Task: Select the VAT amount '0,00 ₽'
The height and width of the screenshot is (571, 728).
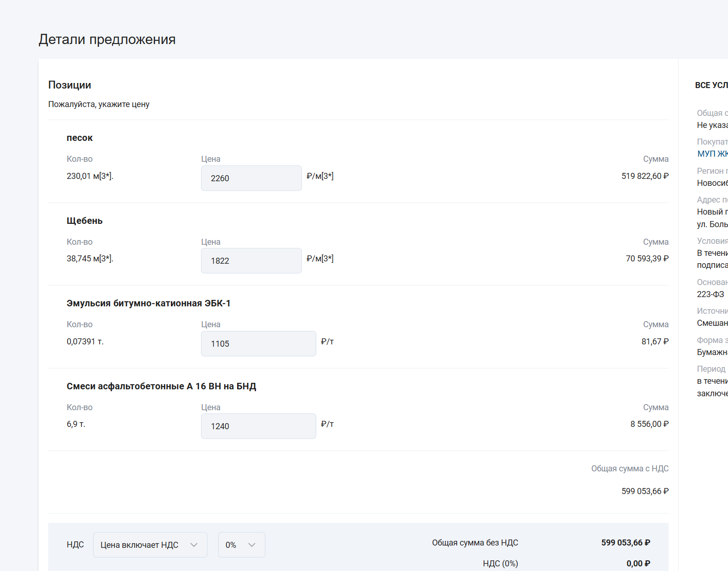Action: [638, 564]
